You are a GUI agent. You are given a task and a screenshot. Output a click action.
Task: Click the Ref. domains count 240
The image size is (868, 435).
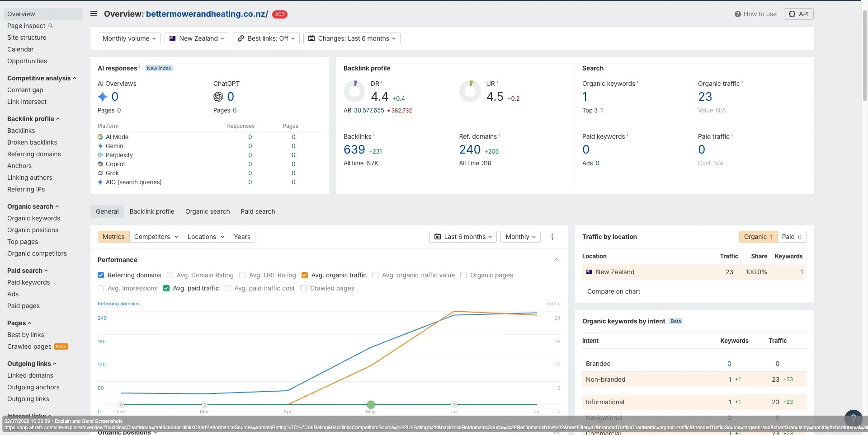pyautogui.click(x=470, y=150)
